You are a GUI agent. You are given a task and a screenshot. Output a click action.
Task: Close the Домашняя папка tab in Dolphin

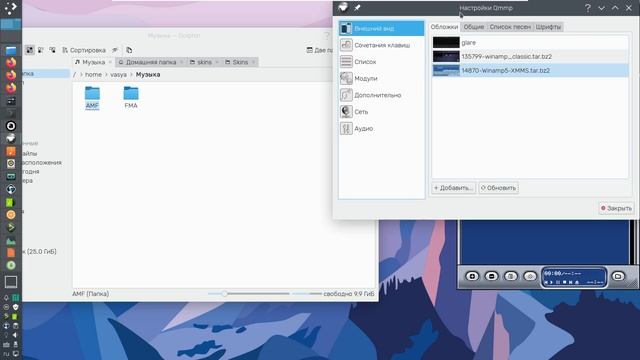coord(182,62)
